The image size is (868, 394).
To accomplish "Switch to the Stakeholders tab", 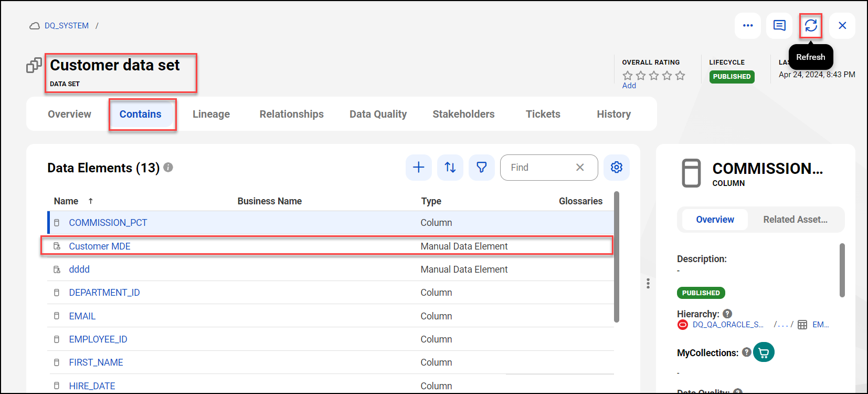I will point(463,114).
